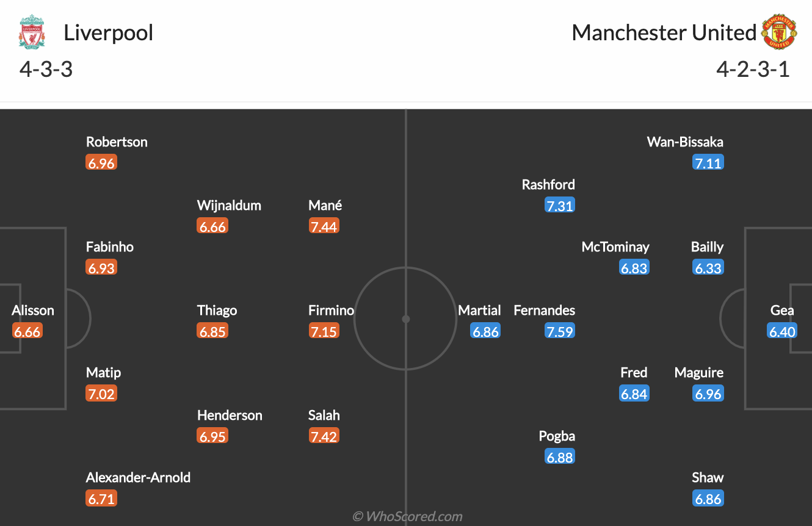Select player name Alexander-Arnold
The width and height of the screenshot is (812, 526).
138,477
